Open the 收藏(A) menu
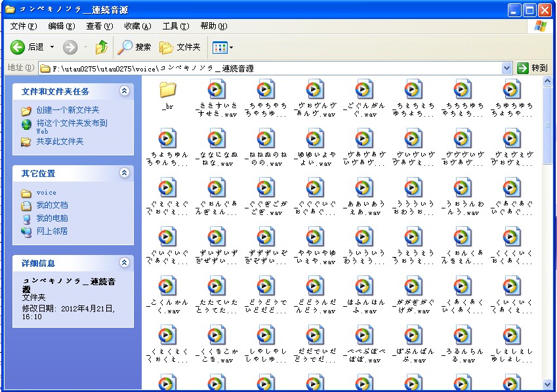Image resolution: width=557 pixels, height=392 pixels. pyautogui.click(x=138, y=26)
